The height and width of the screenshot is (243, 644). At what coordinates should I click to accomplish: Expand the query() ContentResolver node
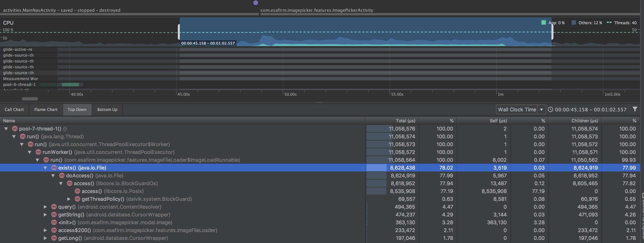[x=45, y=207]
